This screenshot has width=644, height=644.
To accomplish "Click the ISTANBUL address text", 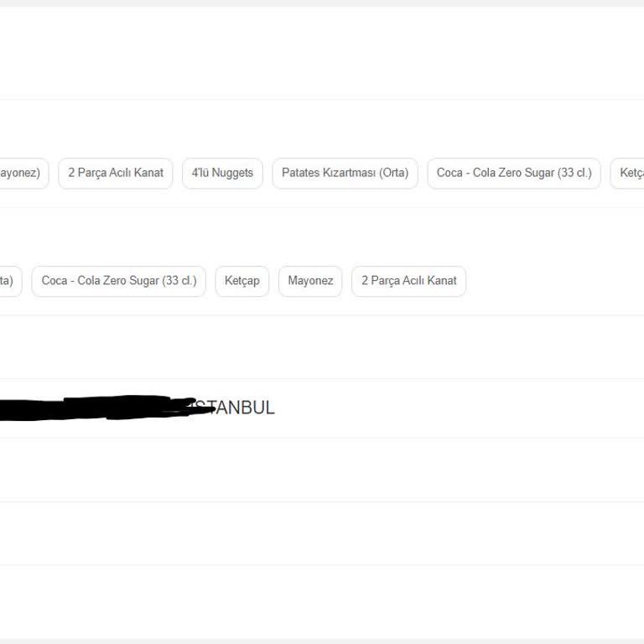I will coord(232,408).
